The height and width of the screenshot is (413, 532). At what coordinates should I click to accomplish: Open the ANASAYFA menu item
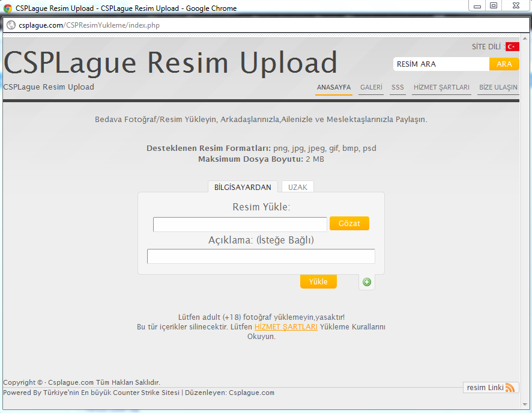[x=333, y=87]
